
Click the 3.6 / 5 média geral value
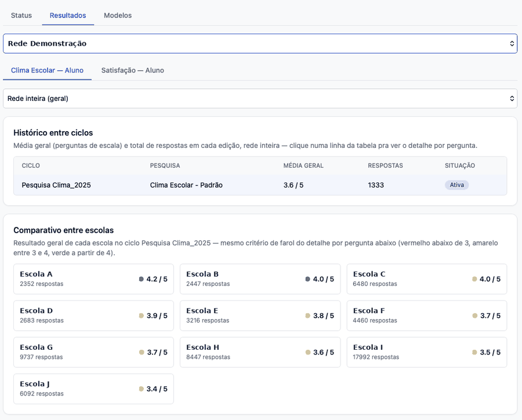(x=293, y=185)
